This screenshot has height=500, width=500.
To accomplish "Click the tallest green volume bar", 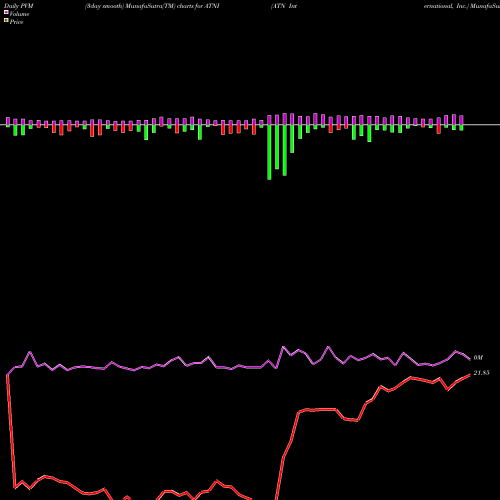I will (x=269, y=152).
